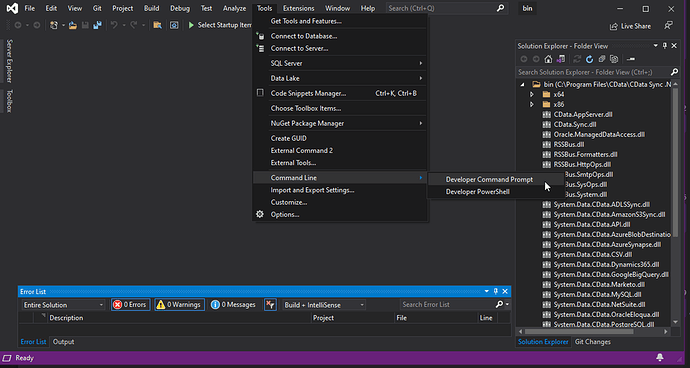This screenshot has height=368, width=690.
Task: Open the Live Share feature
Action: [x=630, y=26]
